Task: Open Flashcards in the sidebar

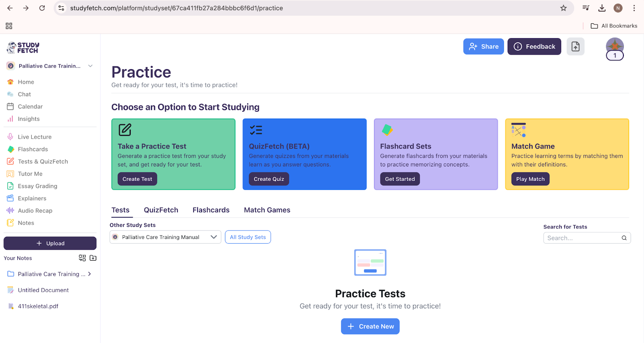Action: (33, 149)
